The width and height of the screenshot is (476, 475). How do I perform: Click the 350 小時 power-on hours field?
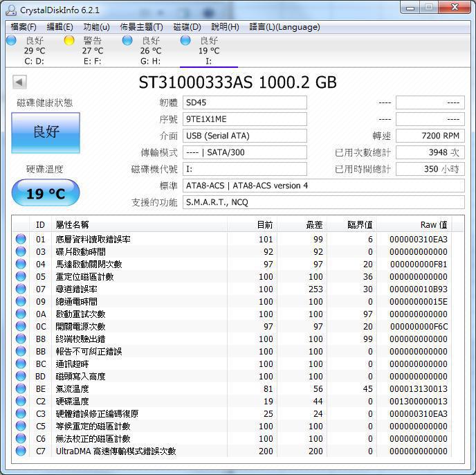pyautogui.click(x=430, y=169)
